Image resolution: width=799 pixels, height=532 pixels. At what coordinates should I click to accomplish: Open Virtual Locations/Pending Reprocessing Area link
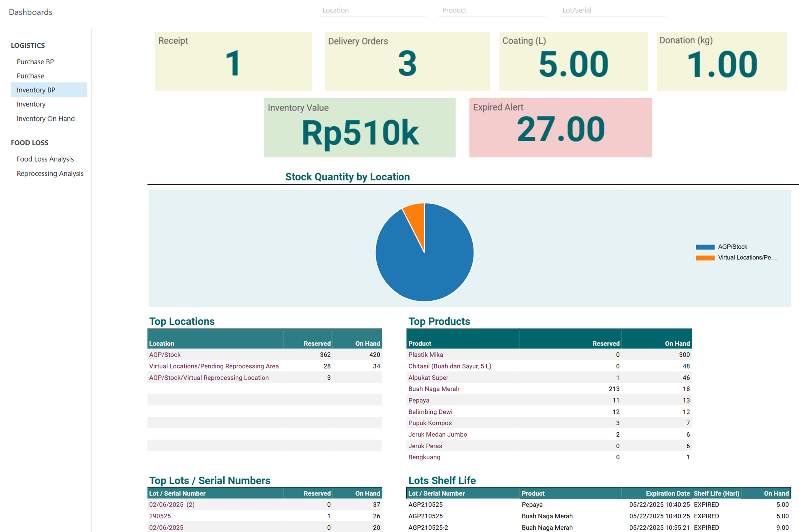coord(214,366)
